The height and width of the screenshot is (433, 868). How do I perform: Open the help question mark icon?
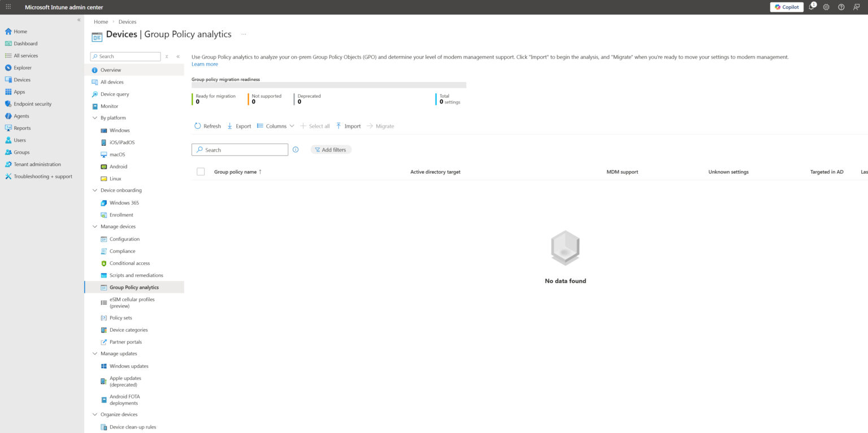click(x=841, y=7)
